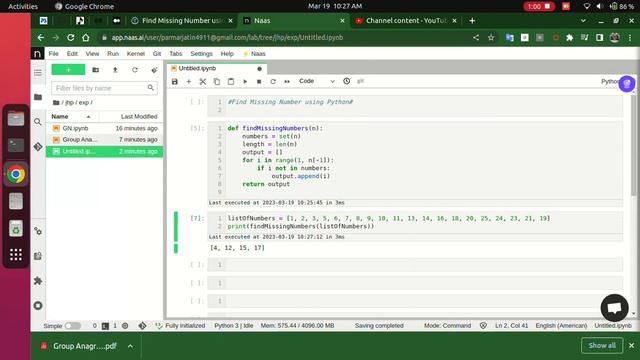Viewport: 640px width, 360px height.
Task: Insert a cell below with the plus icon
Action: coord(189,82)
